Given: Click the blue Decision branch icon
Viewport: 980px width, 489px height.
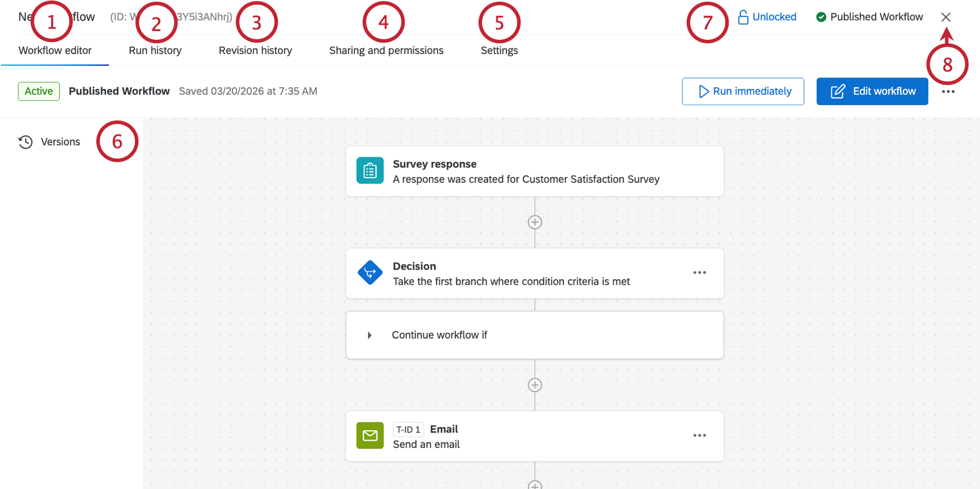Looking at the screenshot, I should [370, 273].
